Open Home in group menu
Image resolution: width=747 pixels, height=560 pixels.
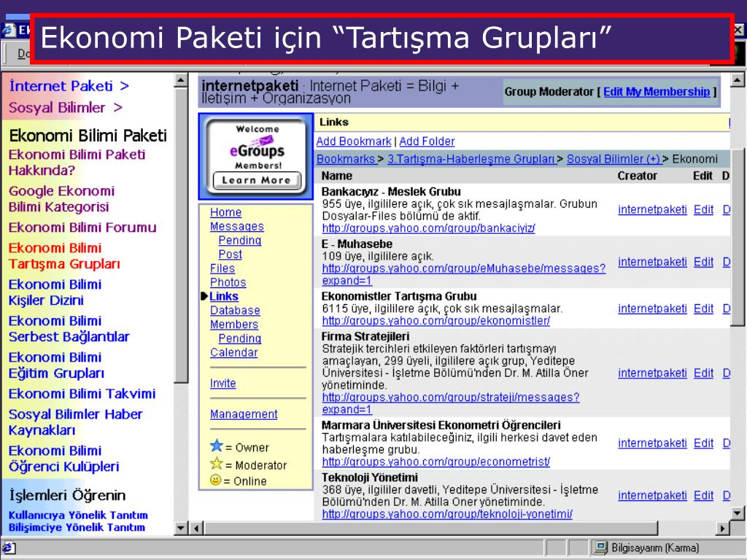pos(226,212)
